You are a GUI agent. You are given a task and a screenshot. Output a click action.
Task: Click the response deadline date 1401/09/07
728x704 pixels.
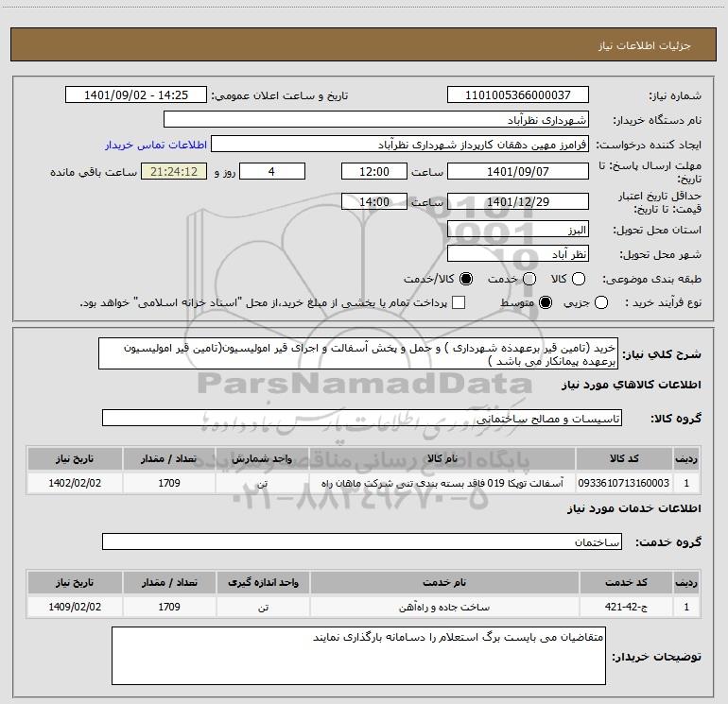517,171
